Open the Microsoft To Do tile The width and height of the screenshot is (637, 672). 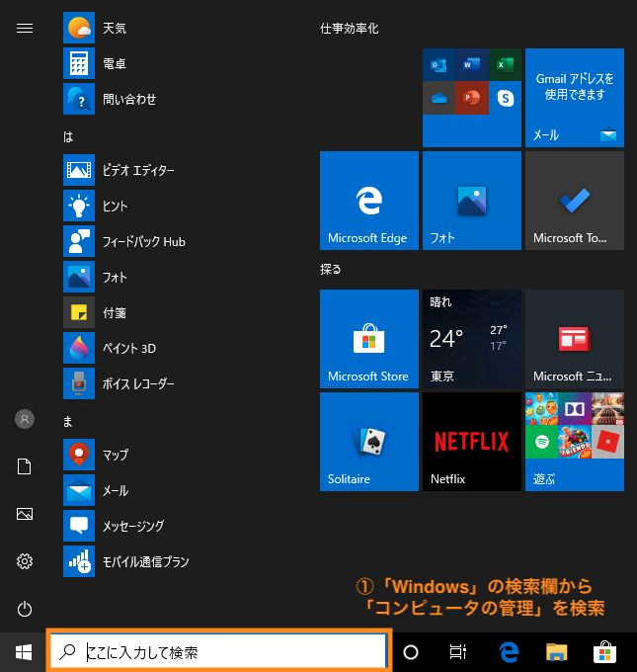[x=575, y=201]
